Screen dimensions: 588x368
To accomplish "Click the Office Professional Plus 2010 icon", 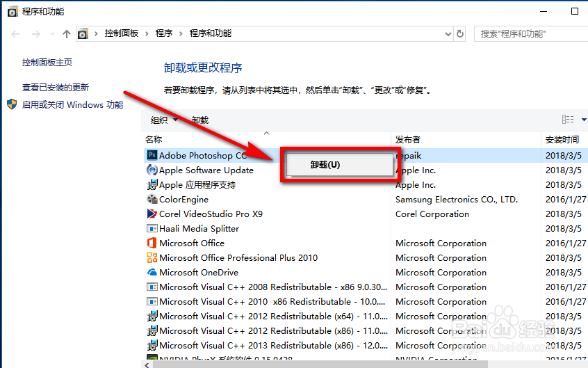I will tap(152, 257).
